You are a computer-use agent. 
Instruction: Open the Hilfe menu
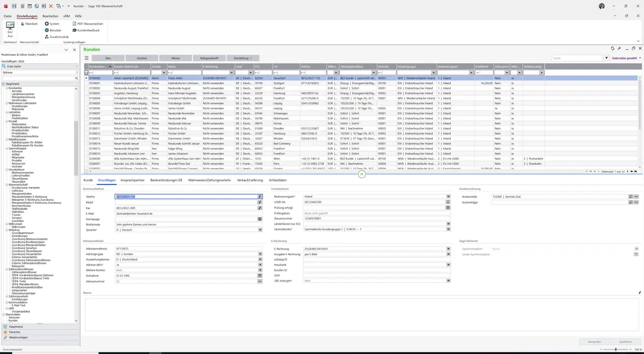(x=78, y=16)
